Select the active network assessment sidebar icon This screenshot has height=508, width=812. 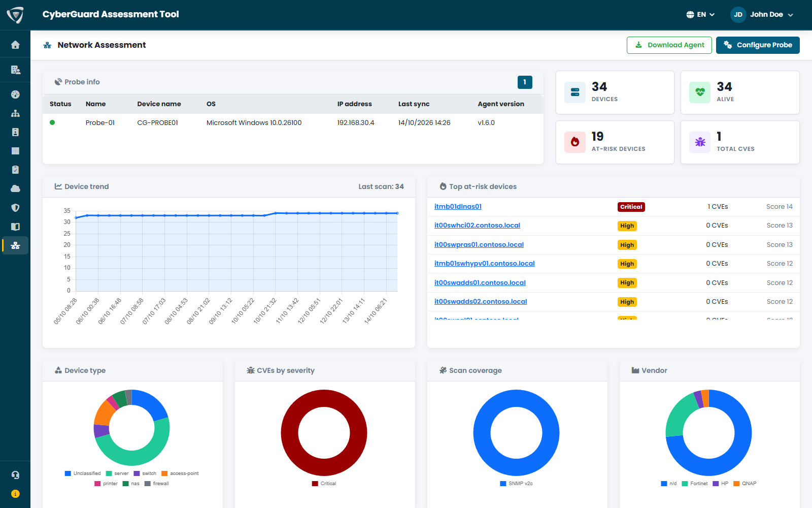pos(15,245)
